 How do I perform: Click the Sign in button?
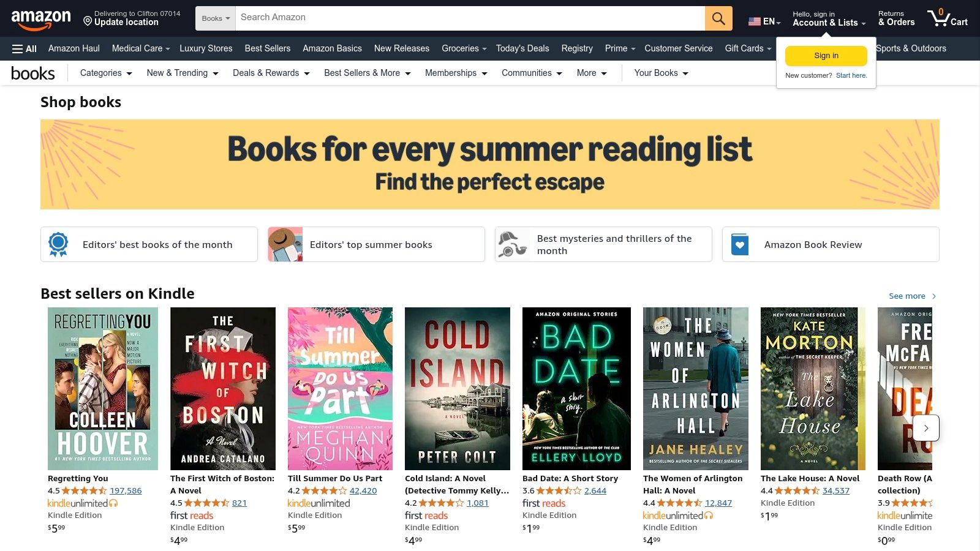(x=826, y=55)
